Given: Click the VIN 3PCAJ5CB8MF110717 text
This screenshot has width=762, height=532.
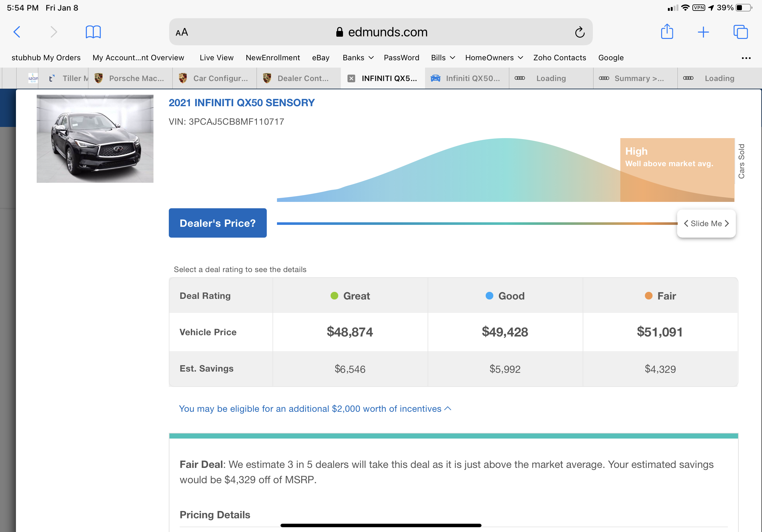Looking at the screenshot, I should [226, 122].
